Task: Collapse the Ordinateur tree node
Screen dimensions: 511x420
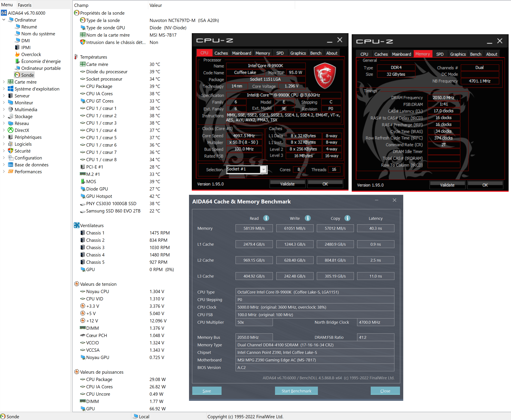Action: [x=4, y=20]
